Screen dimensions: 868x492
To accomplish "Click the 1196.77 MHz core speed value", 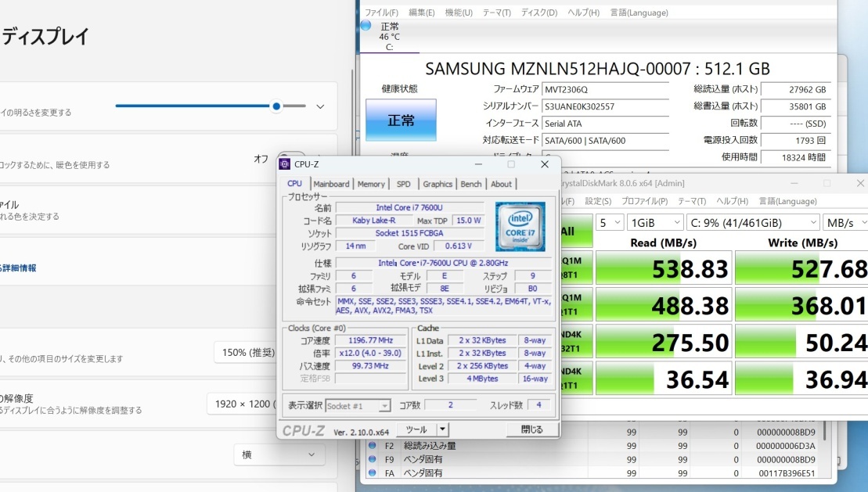I will [370, 340].
